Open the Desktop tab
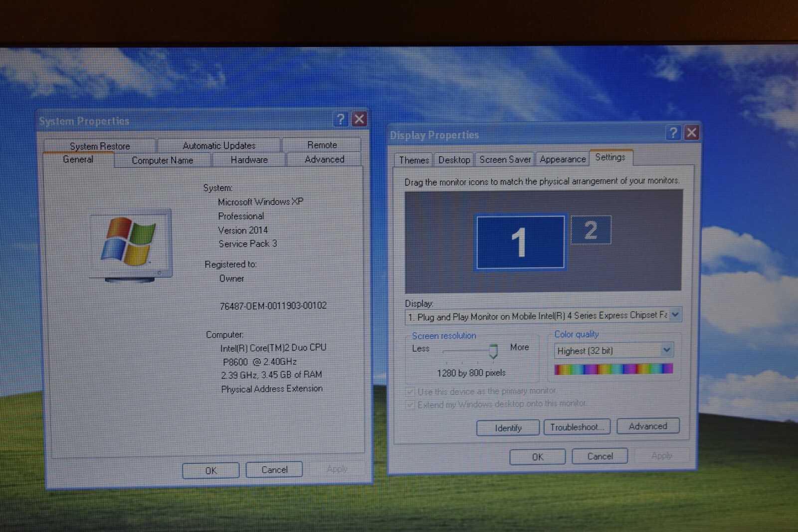 [x=454, y=160]
